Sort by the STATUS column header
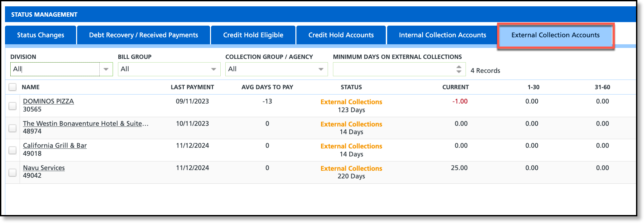644x223 pixels. tap(351, 87)
